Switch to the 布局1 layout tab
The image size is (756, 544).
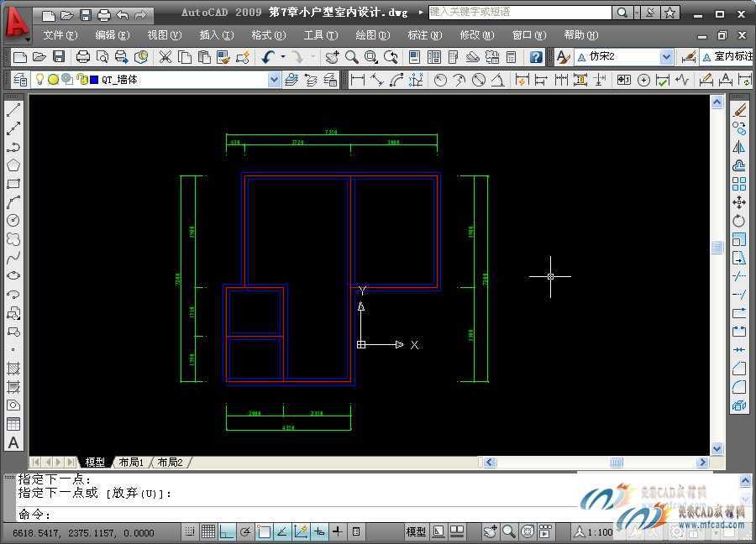click(131, 462)
